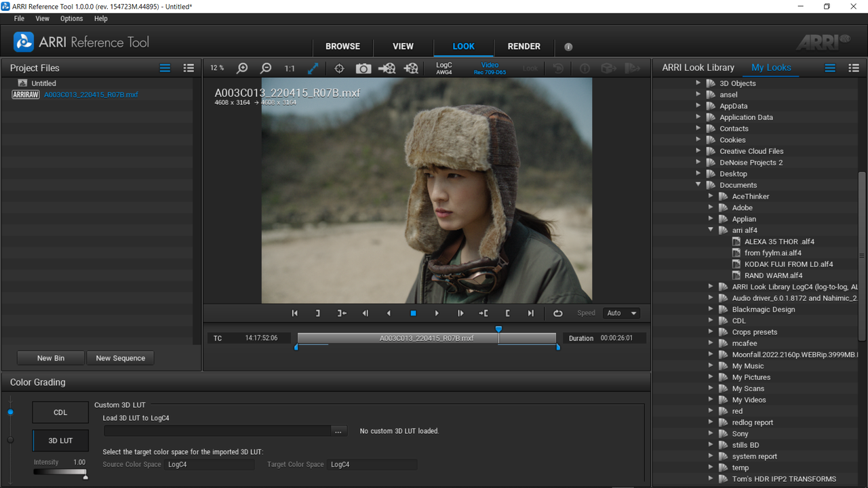
Task: Click the New Bin button
Action: click(51, 358)
